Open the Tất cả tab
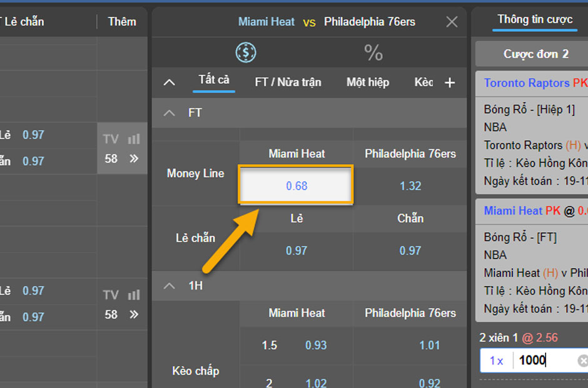This screenshot has width=588, height=388. (x=214, y=80)
